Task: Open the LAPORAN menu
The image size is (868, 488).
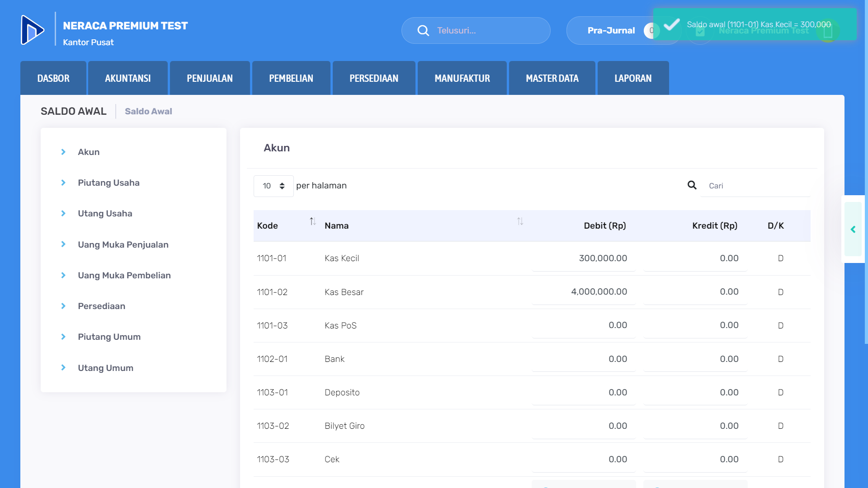Action: 633,78
